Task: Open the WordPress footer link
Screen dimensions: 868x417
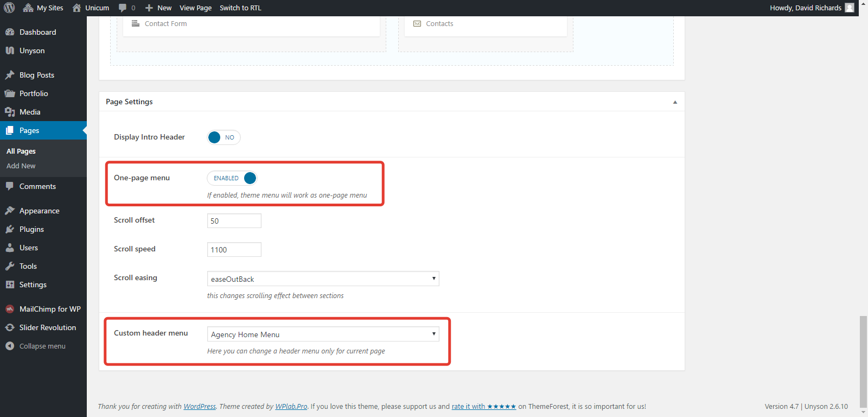Action: (x=200, y=406)
